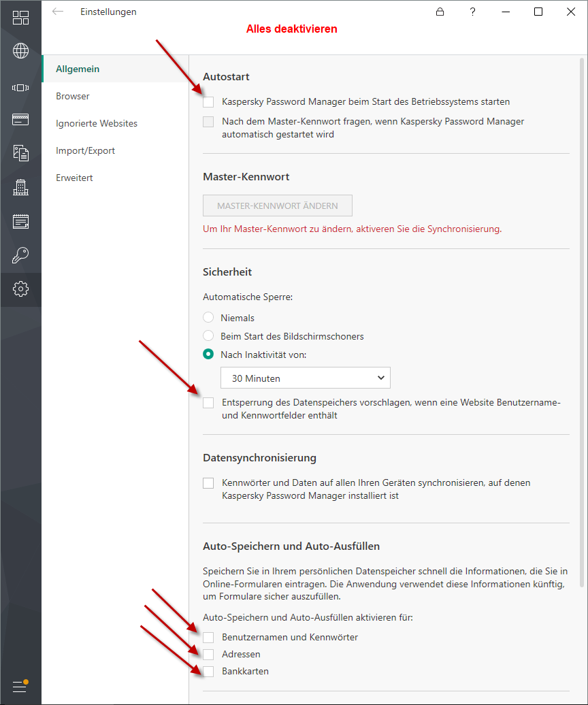Lock the vault with padlock icon
Image resolution: width=588 pixels, height=705 pixels.
[440, 12]
